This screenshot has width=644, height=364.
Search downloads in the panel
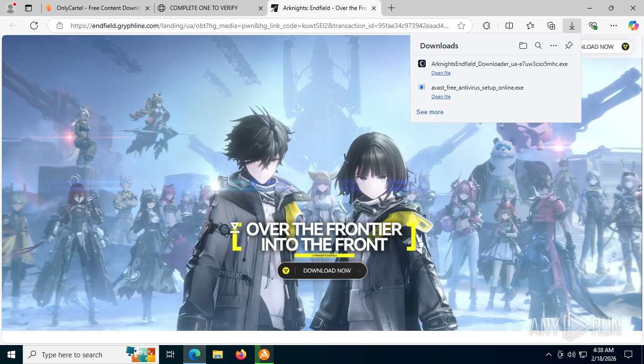[x=538, y=45]
